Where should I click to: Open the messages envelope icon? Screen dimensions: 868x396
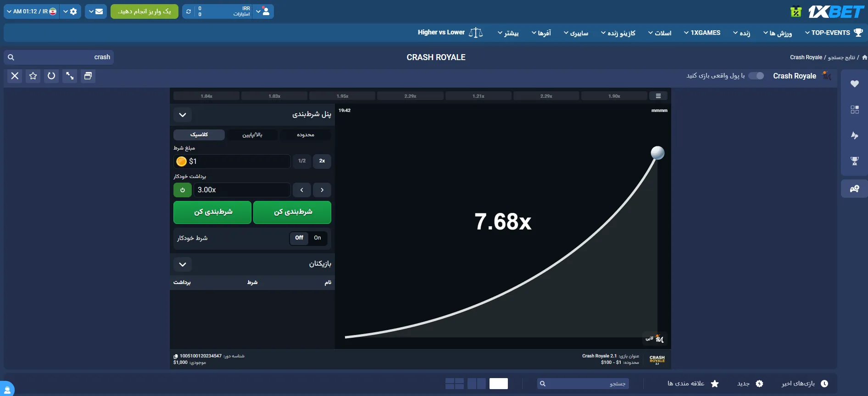(x=96, y=11)
